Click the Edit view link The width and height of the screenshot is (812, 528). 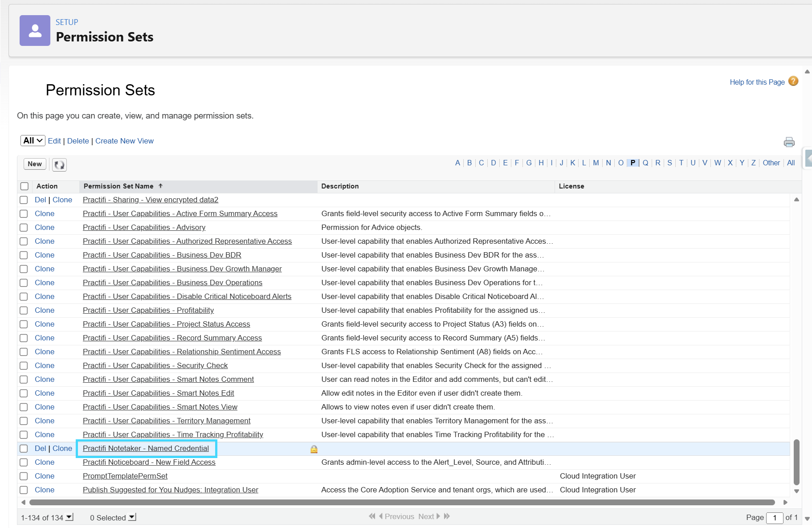[x=54, y=141]
